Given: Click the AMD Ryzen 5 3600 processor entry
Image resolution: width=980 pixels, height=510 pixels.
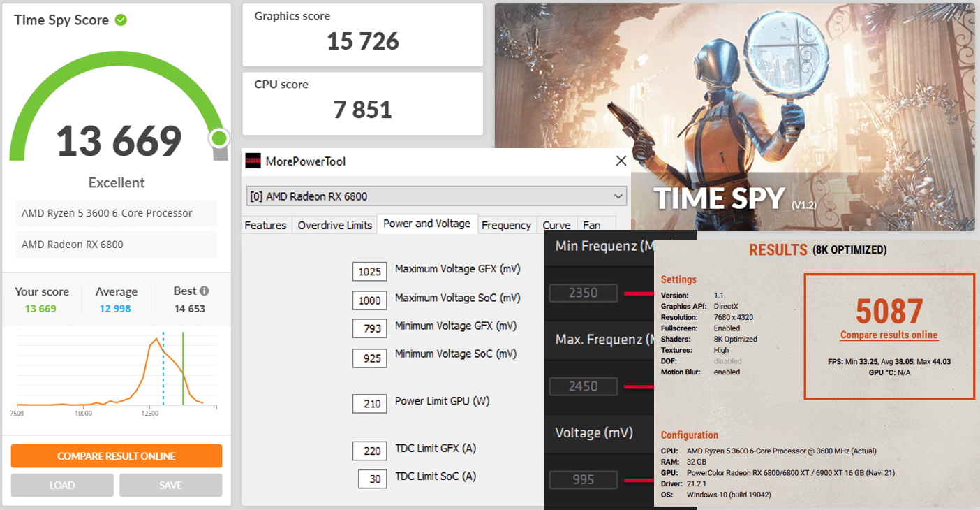Looking at the screenshot, I should point(117,213).
